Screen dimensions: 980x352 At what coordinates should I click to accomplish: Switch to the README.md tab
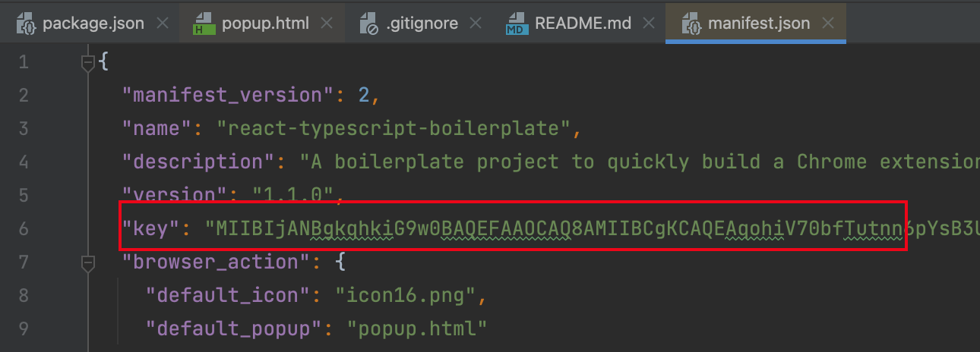(x=583, y=24)
